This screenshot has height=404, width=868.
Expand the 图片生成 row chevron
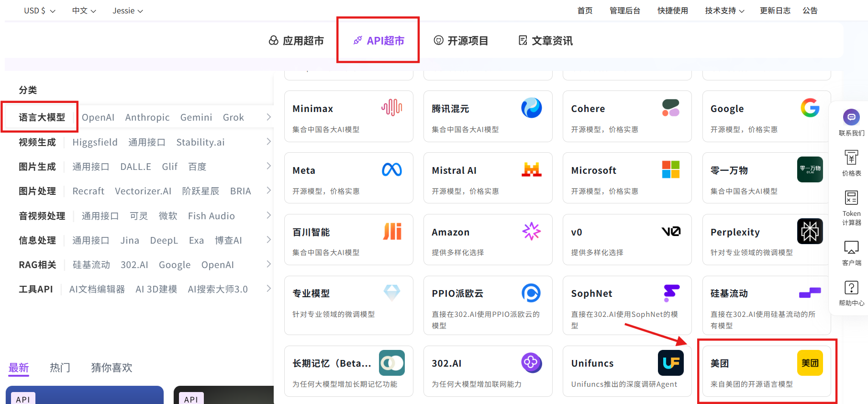(268, 166)
